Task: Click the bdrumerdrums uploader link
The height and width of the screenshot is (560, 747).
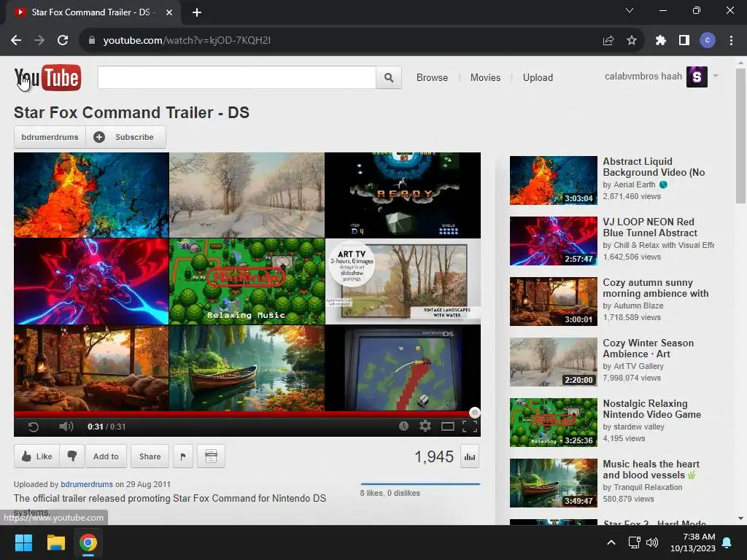Action: click(x=87, y=484)
